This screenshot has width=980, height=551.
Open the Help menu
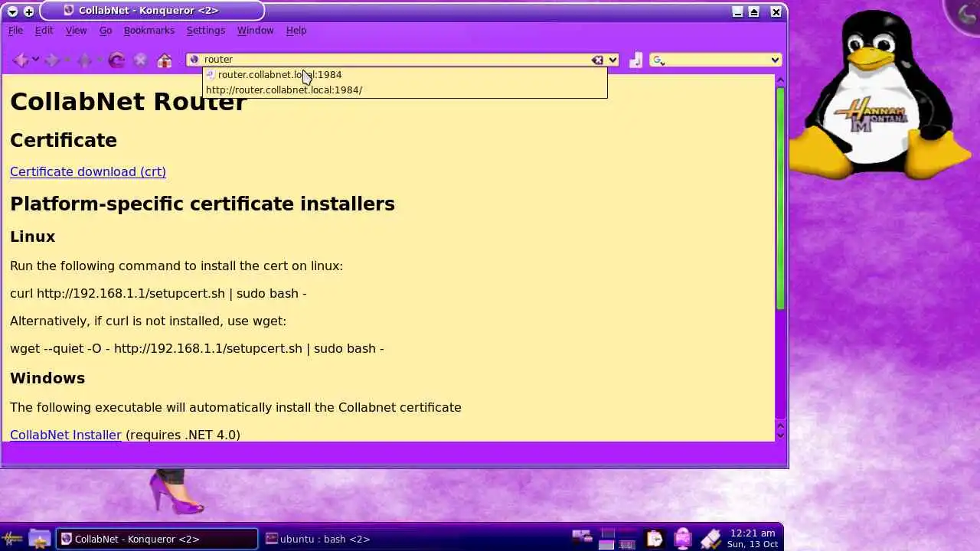coord(296,30)
